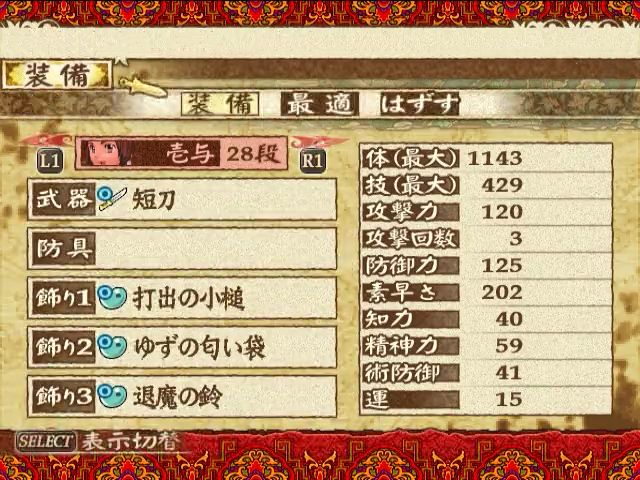This screenshot has width=640, height=480.
Task: Click the L1 previous character icon
Action: [x=50, y=161]
